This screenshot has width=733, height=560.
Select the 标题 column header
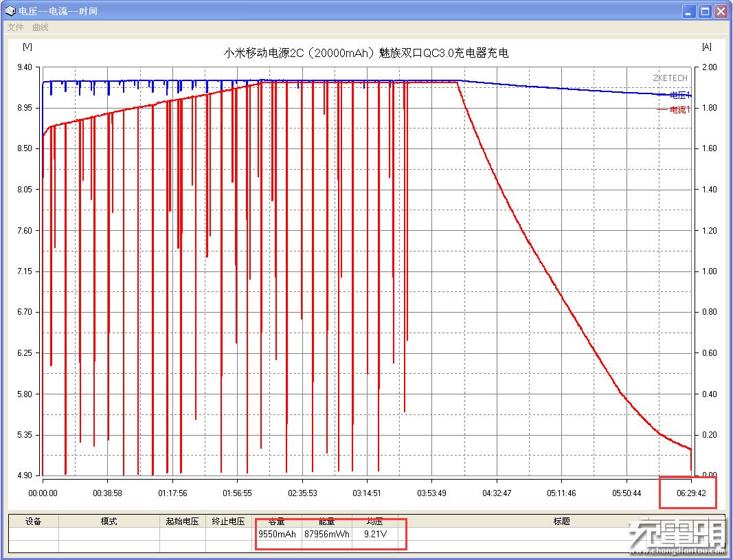tap(561, 522)
